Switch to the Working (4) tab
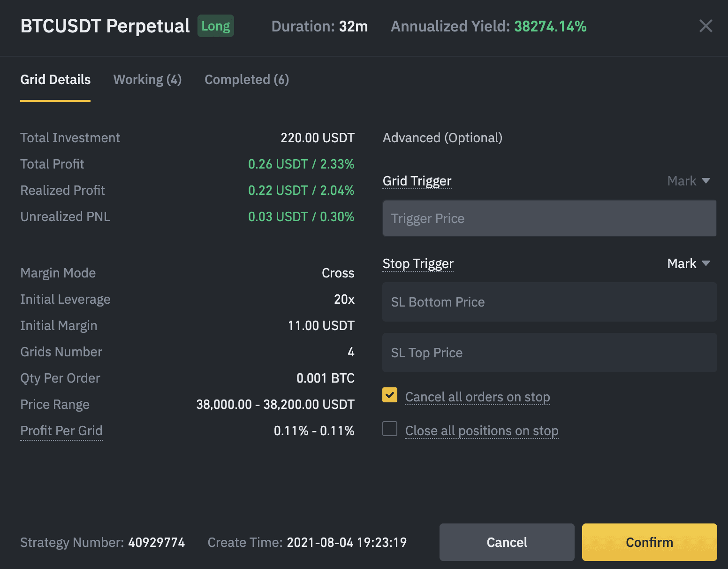728x569 pixels. (x=147, y=79)
